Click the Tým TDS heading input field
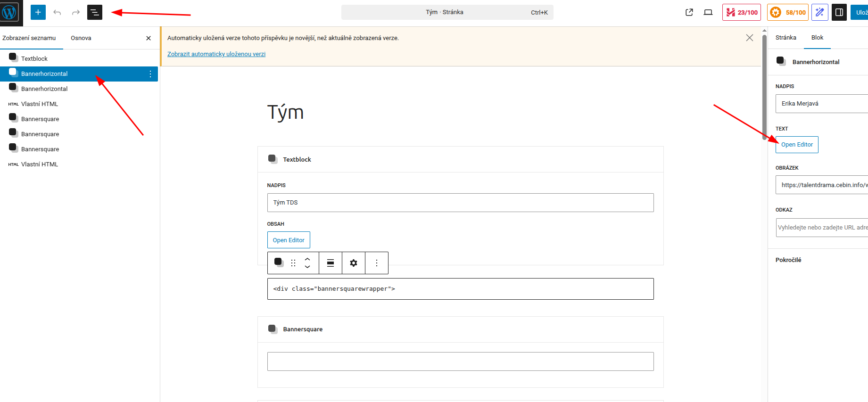 [460, 203]
